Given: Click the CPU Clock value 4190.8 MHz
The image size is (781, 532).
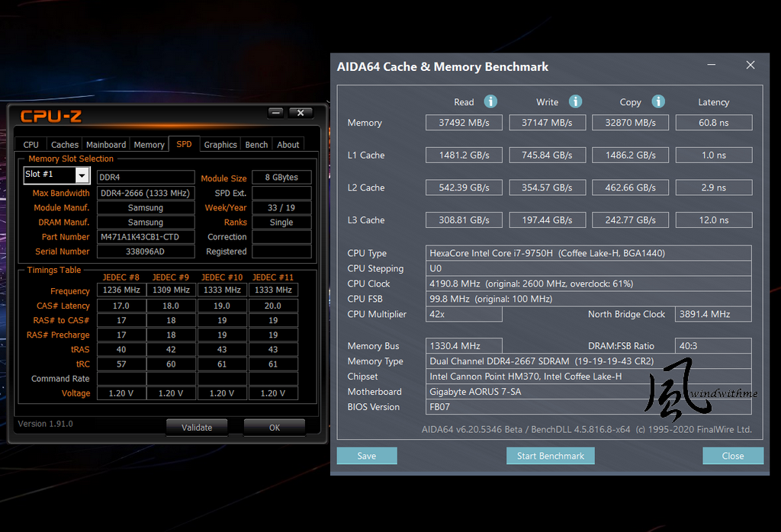Looking at the screenshot, I should [588, 284].
